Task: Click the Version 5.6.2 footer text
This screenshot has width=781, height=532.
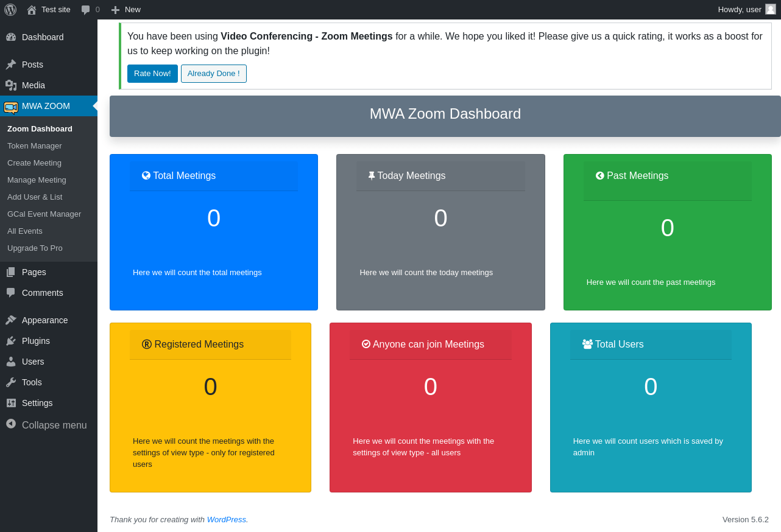Action: click(746, 519)
